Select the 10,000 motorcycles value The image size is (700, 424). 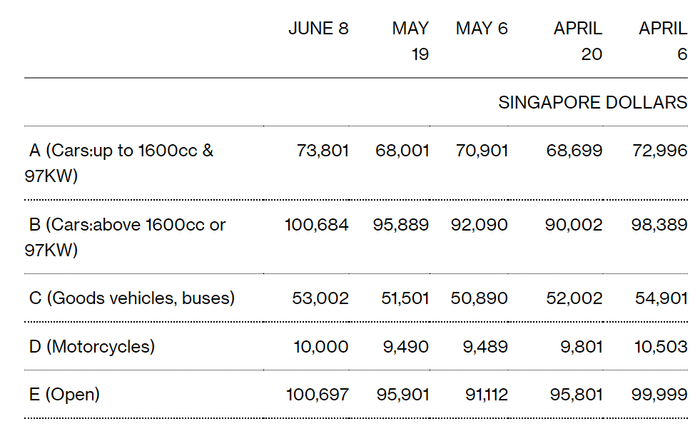323,346
